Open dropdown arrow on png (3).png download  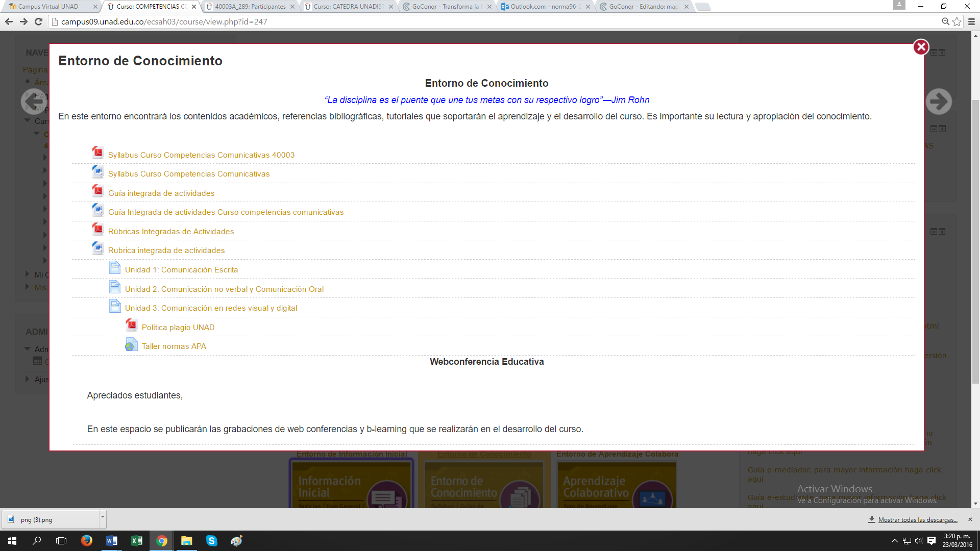click(x=103, y=517)
